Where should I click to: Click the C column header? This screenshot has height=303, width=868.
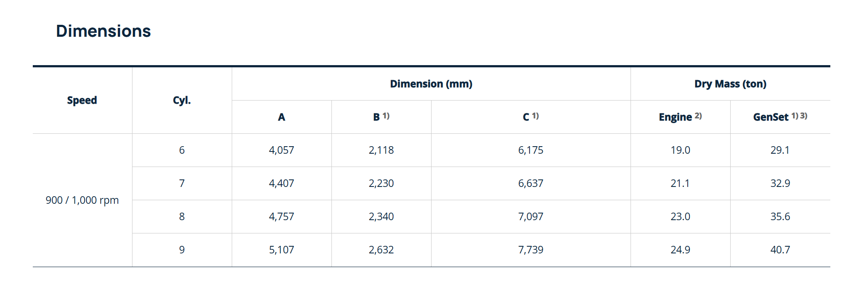tap(531, 117)
